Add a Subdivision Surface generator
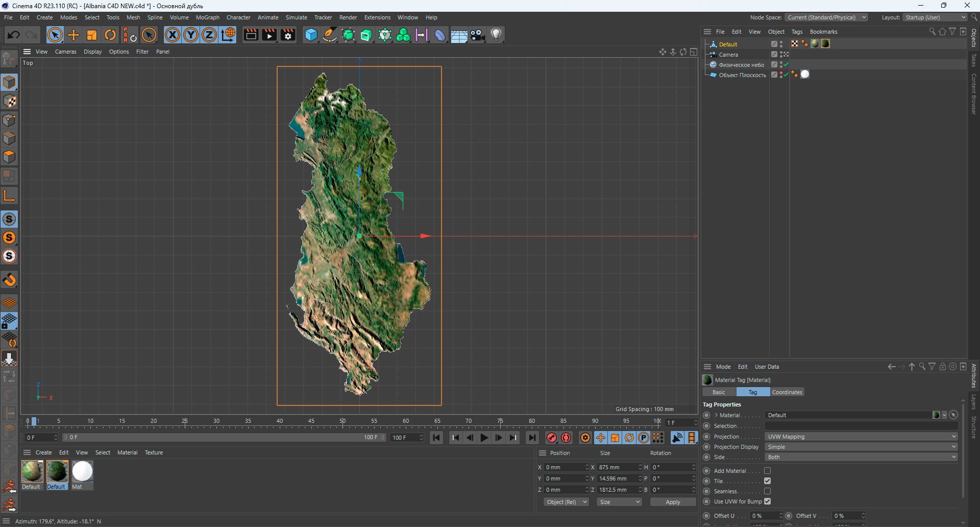Image resolution: width=980 pixels, height=527 pixels. (x=348, y=35)
